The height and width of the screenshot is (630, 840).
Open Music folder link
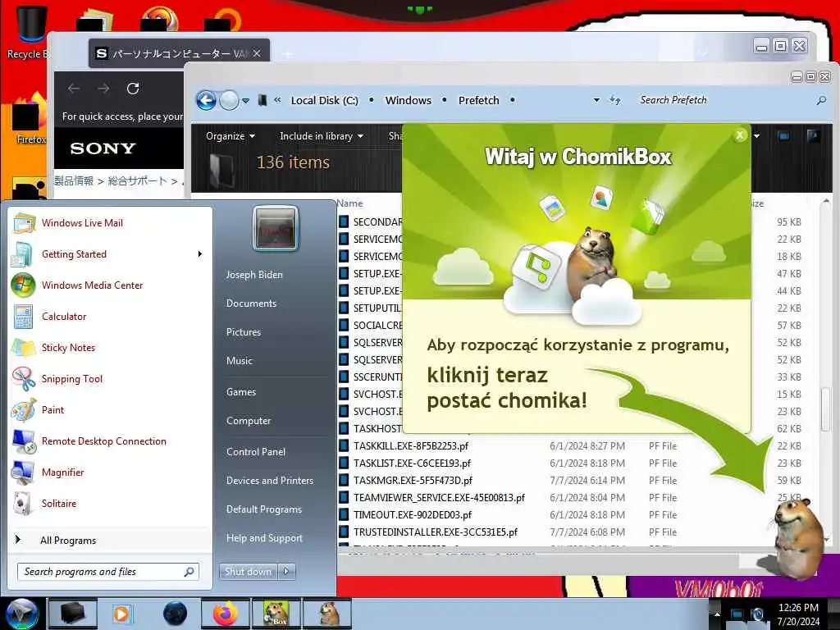click(x=239, y=361)
